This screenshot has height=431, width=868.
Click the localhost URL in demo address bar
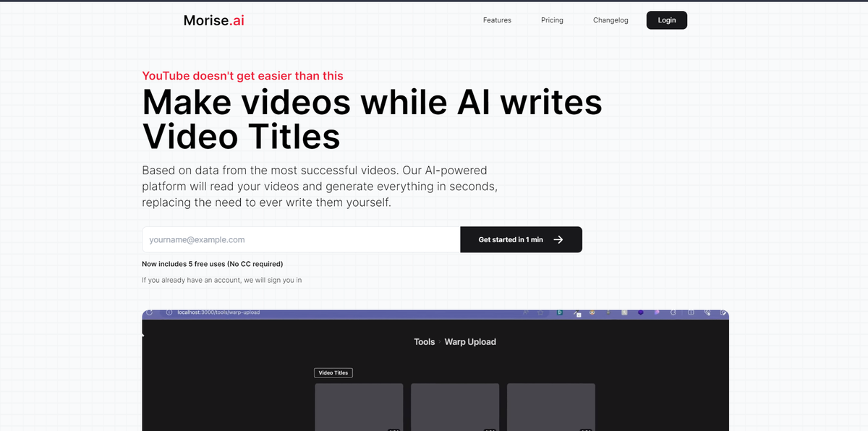coord(218,312)
